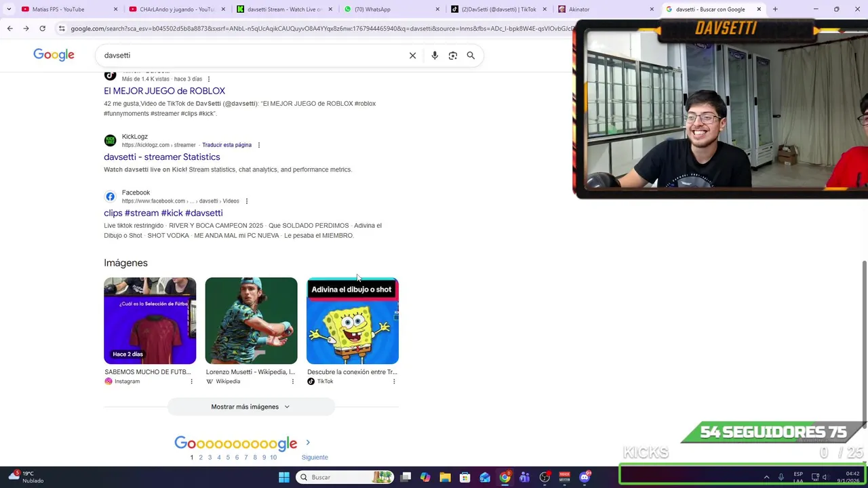Image resolution: width=868 pixels, height=488 pixels.
Task: Open the weather widget showing 19°C Nublado
Action: click(27, 477)
